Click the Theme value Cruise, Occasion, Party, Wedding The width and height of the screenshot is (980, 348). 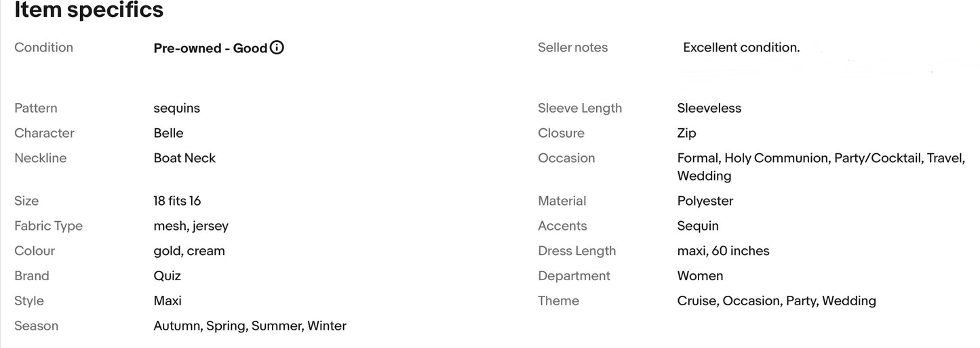click(x=777, y=301)
